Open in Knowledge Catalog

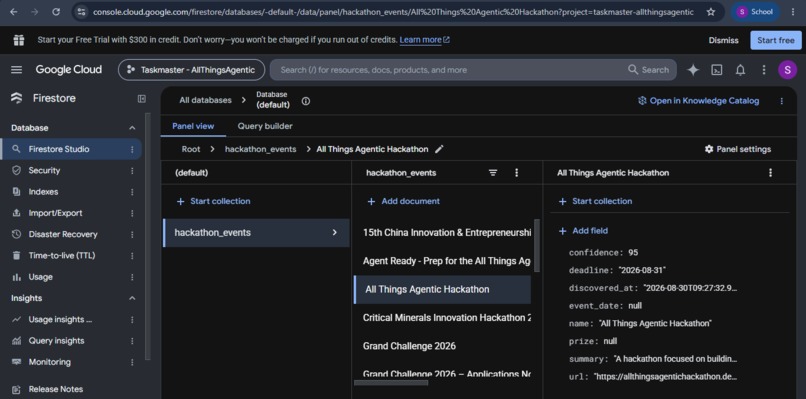[698, 101]
